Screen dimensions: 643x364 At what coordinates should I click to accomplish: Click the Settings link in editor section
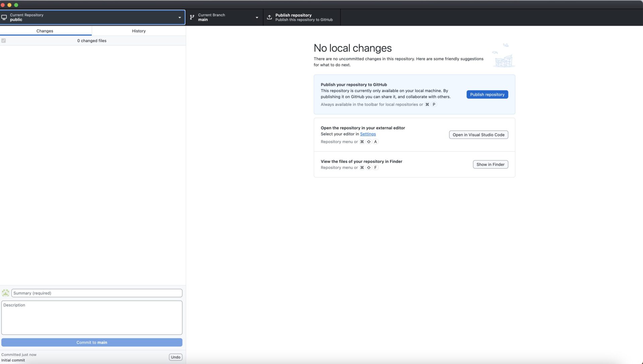tap(368, 134)
